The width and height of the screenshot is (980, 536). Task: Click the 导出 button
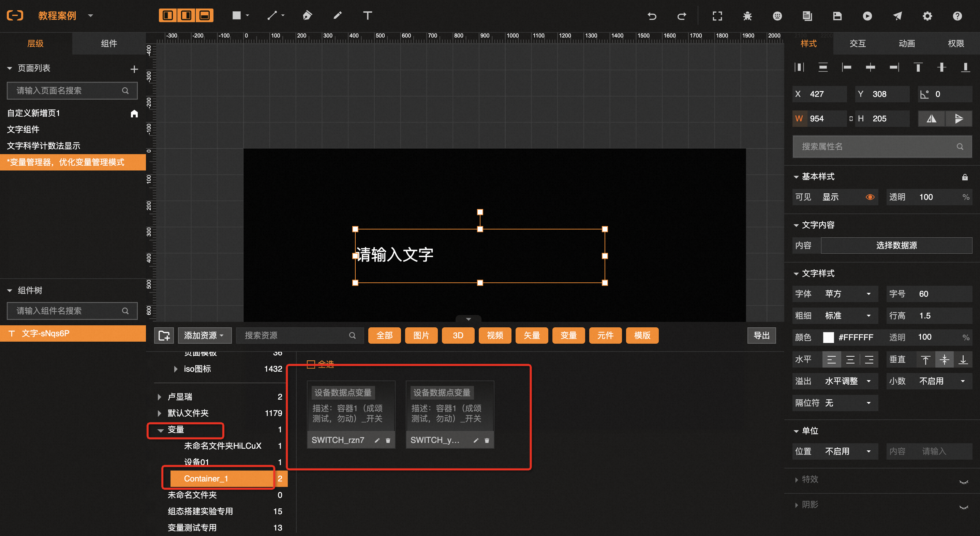pyautogui.click(x=761, y=336)
